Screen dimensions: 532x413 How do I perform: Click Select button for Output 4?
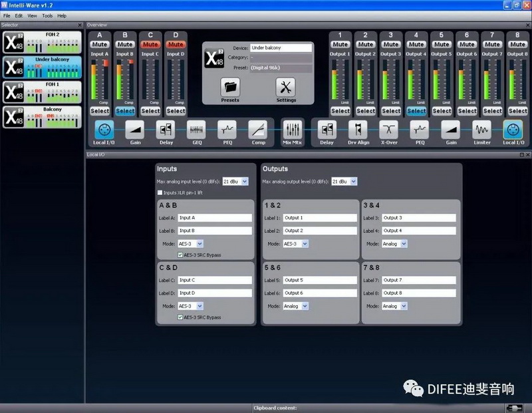416,111
